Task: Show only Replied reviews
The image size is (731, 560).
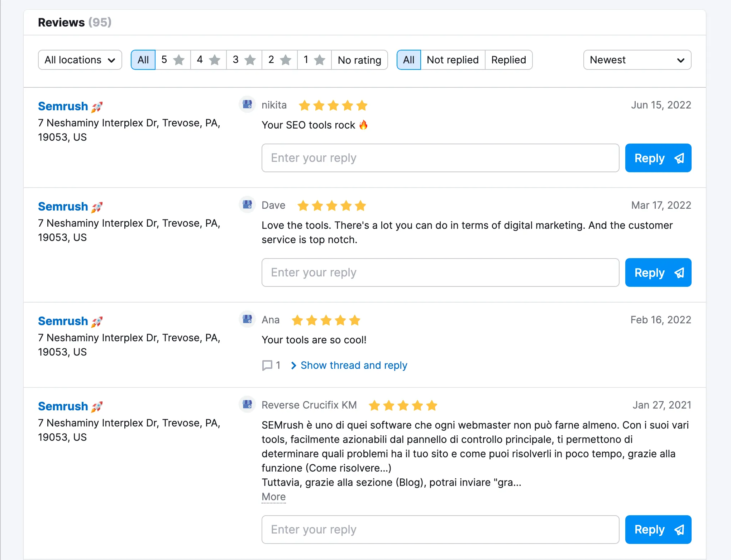Action: [509, 60]
